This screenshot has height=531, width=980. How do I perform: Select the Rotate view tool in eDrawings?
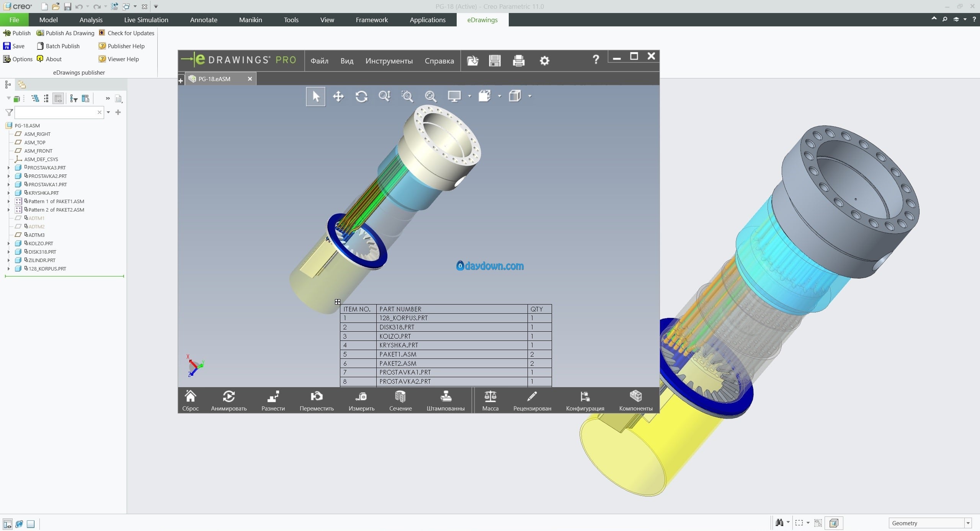coord(361,96)
